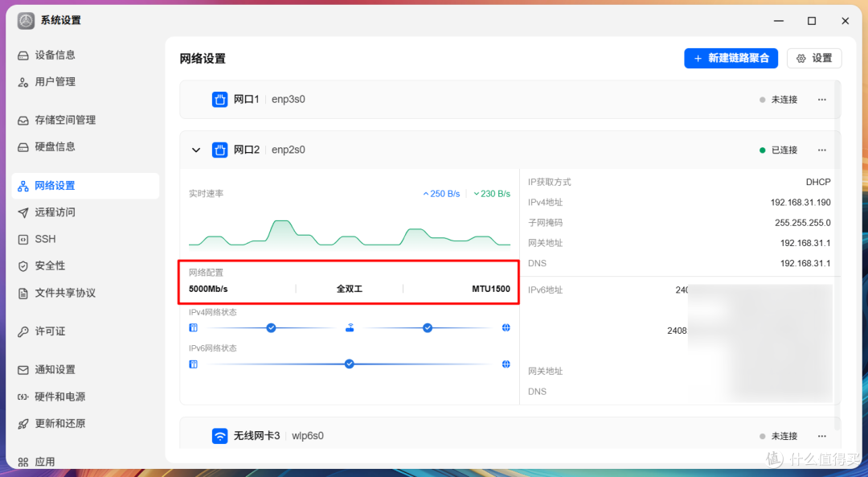Screen dimensions: 868x477
Task: Click the IPv4 device icon at left
Action: coord(193,328)
